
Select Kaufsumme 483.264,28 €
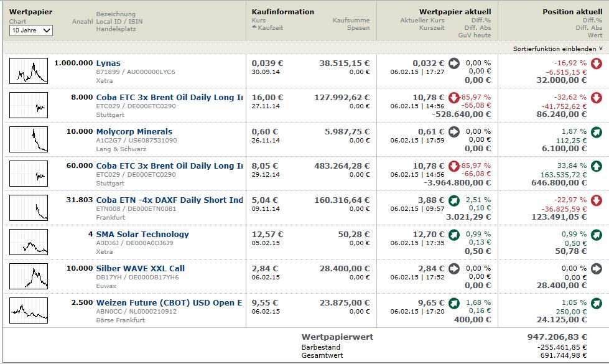[342, 166]
